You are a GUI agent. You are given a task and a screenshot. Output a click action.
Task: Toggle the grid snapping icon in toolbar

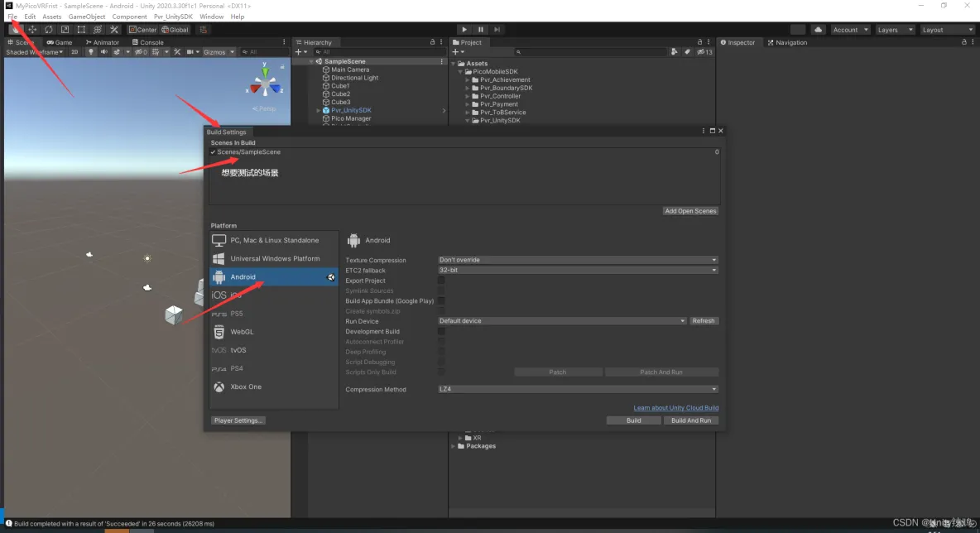pos(203,29)
